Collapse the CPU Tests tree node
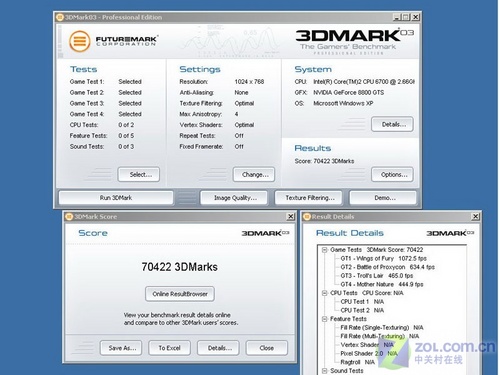Viewport: 500px width, 375px height. (324, 293)
